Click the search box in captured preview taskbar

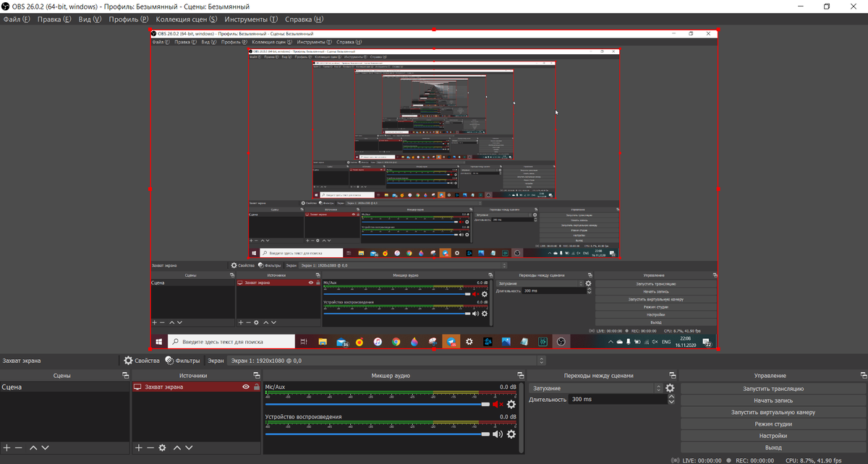(231, 341)
